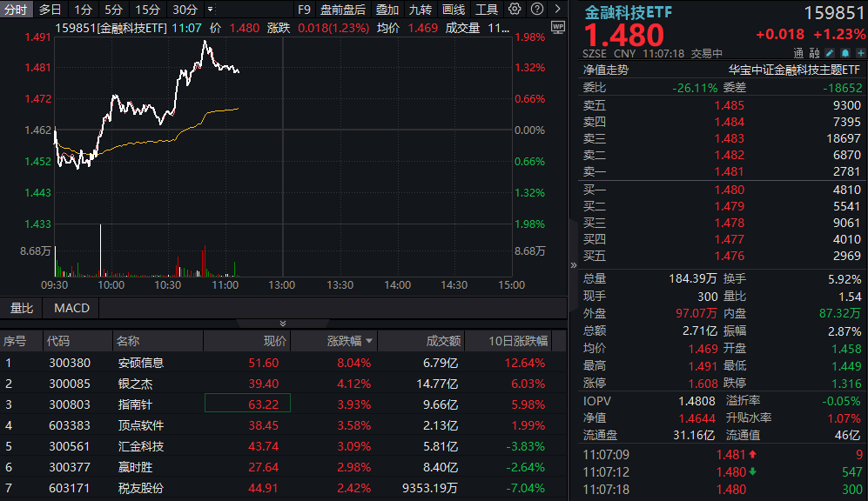Screen dimensions: 868x501
Task: Select the MACD indicator tab
Action: [x=71, y=308]
